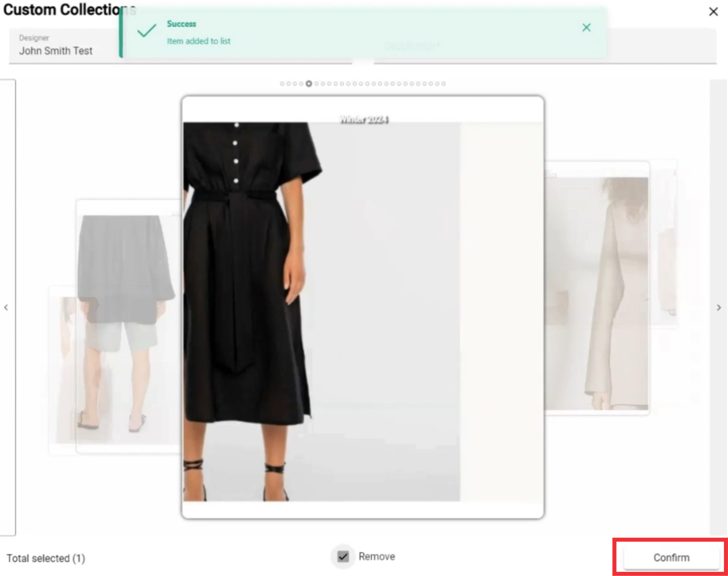Dismiss the Success notification banner
The width and height of the screenshot is (728, 576).
coord(586,28)
